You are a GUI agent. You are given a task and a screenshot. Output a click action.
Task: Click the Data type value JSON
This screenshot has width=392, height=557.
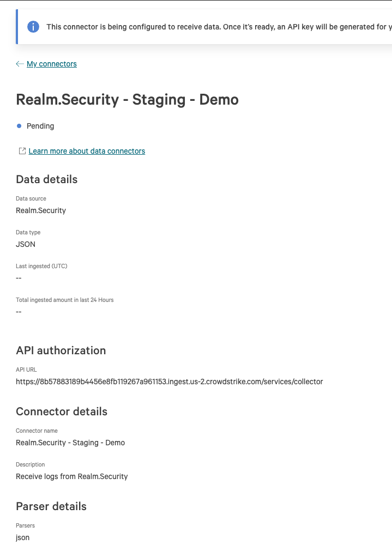[x=26, y=244]
